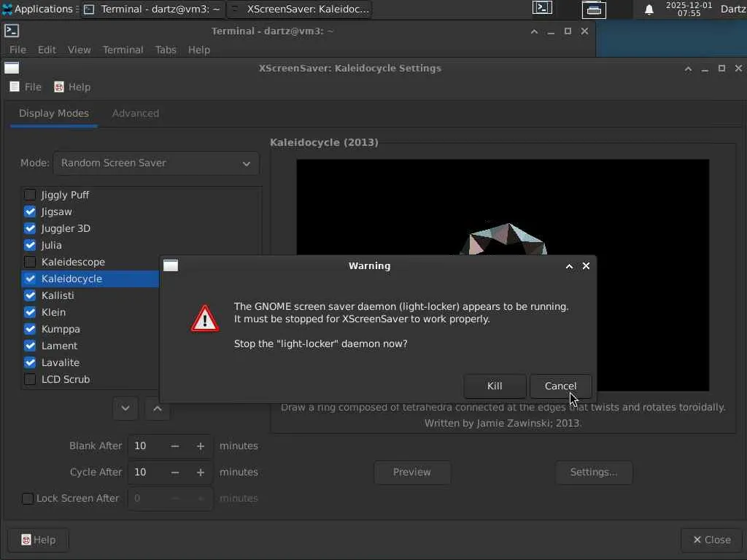Decrease Cycle After minutes
This screenshot has width=747, height=560.
pos(175,472)
